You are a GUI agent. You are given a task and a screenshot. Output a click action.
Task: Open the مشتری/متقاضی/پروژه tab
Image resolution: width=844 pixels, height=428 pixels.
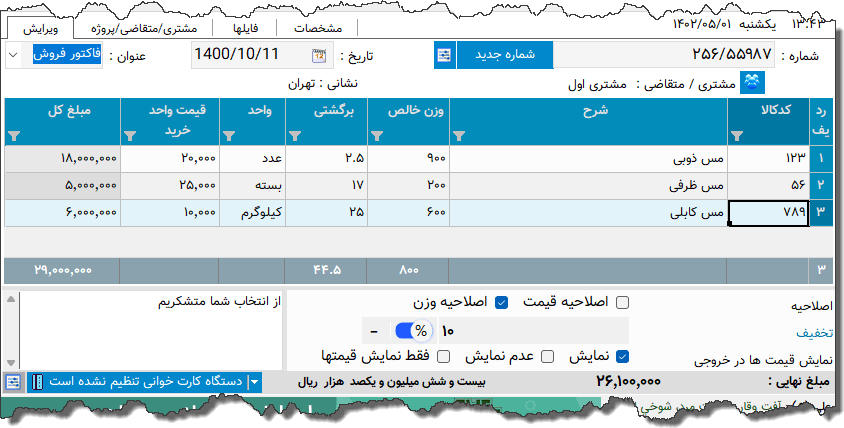144,28
